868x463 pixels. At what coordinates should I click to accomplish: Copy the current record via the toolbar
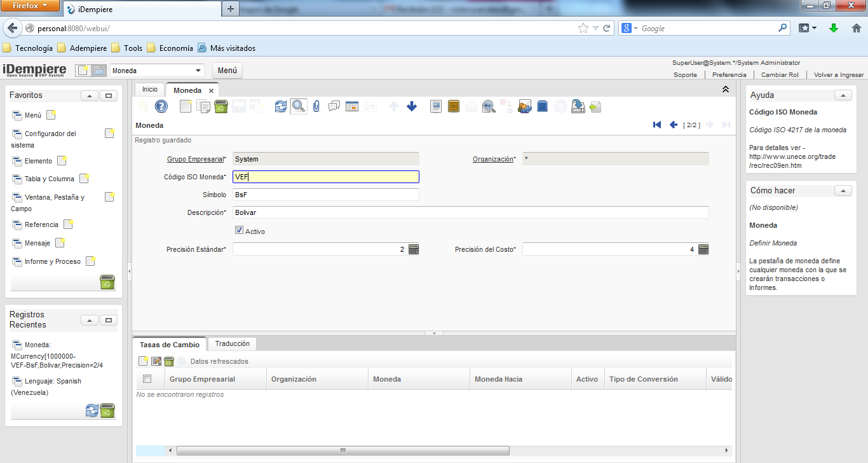point(203,106)
